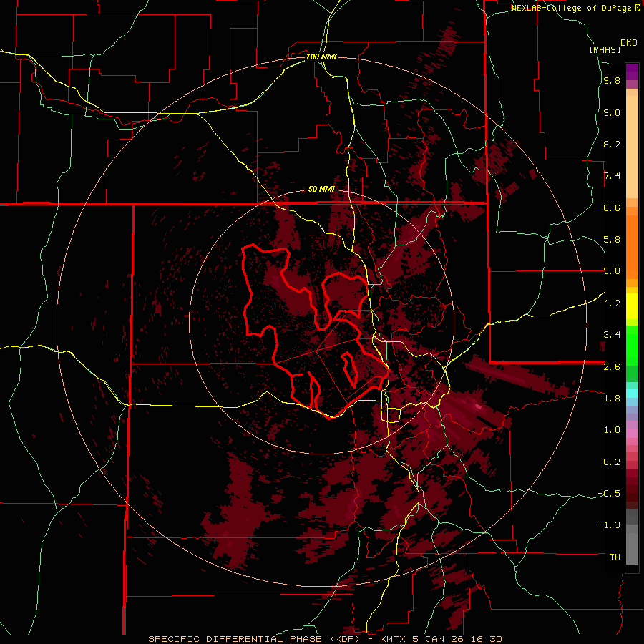Pick the bright green color bar segment
This screenshot has height=644, width=644.
[x=632, y=345]
